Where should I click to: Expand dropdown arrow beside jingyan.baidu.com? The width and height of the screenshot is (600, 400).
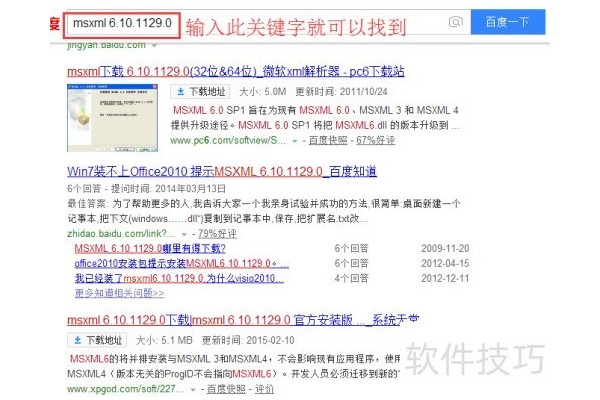click(x=154, y=46)
